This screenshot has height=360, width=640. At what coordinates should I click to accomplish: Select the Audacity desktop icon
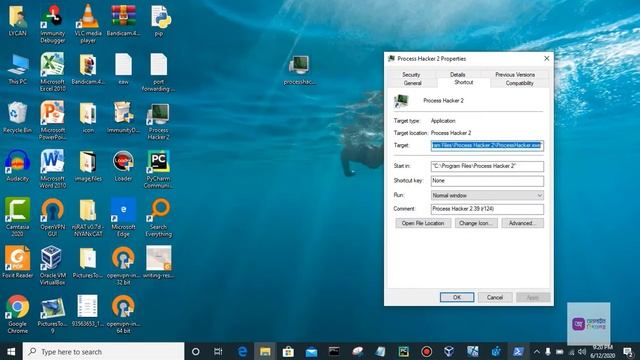click(x=18, y=166)
